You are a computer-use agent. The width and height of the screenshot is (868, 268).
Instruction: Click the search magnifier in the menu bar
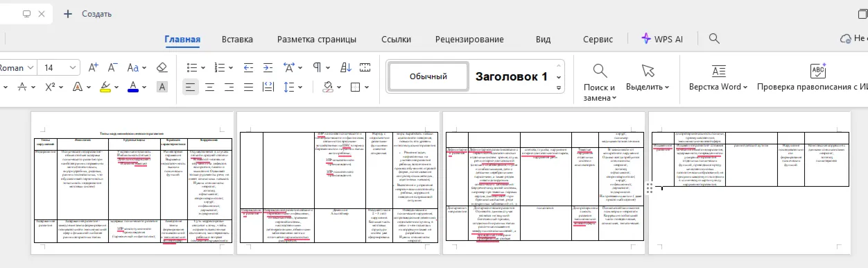713,39
